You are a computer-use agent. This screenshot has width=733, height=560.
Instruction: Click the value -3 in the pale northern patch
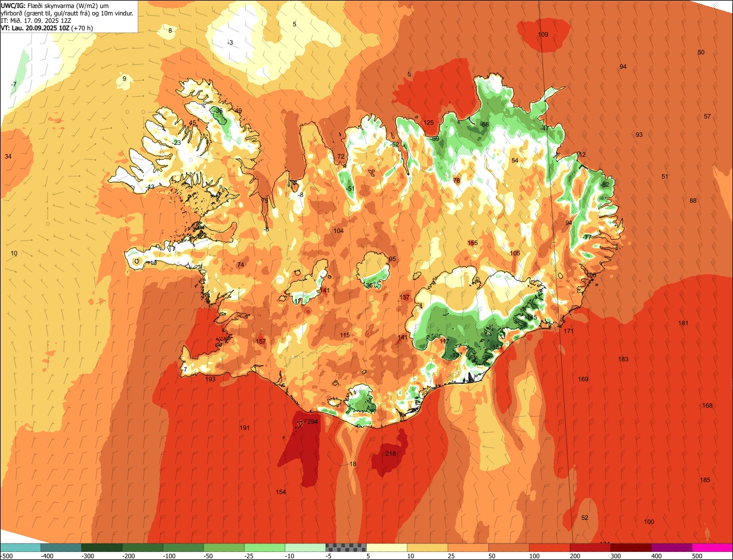[x=230, y=42]
